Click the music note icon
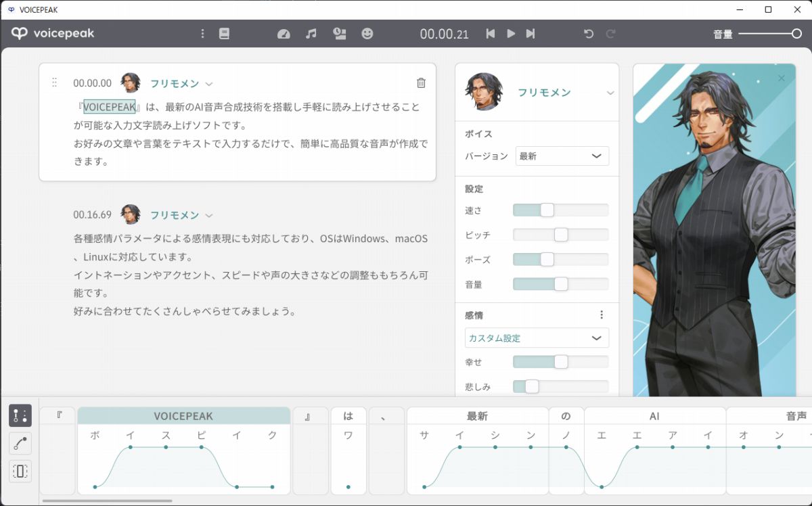812x506 pixels. (311, 34)
